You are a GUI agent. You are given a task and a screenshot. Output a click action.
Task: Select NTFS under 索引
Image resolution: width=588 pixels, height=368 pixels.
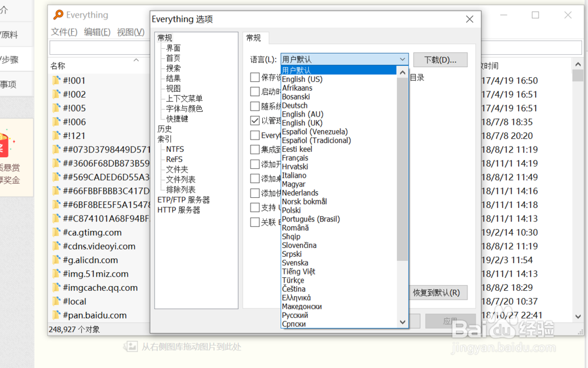pos(175,150)
